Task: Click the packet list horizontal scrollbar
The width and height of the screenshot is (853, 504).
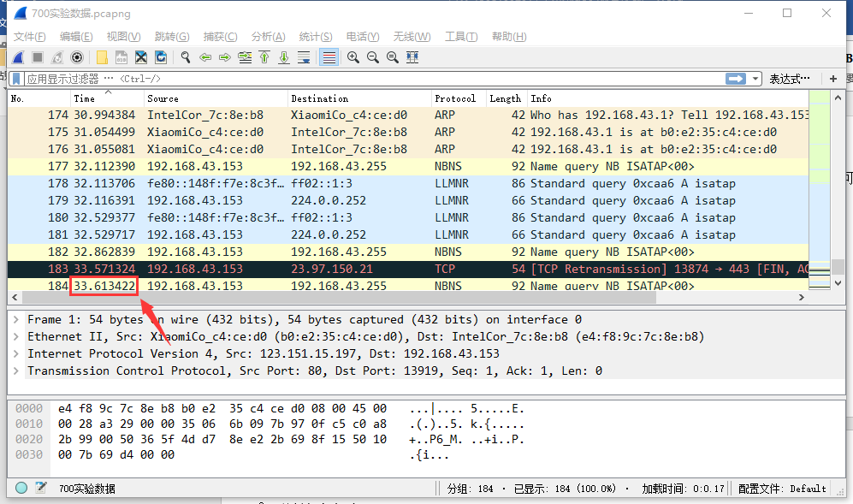Action: pyautogui.click(x=339, y=297)
